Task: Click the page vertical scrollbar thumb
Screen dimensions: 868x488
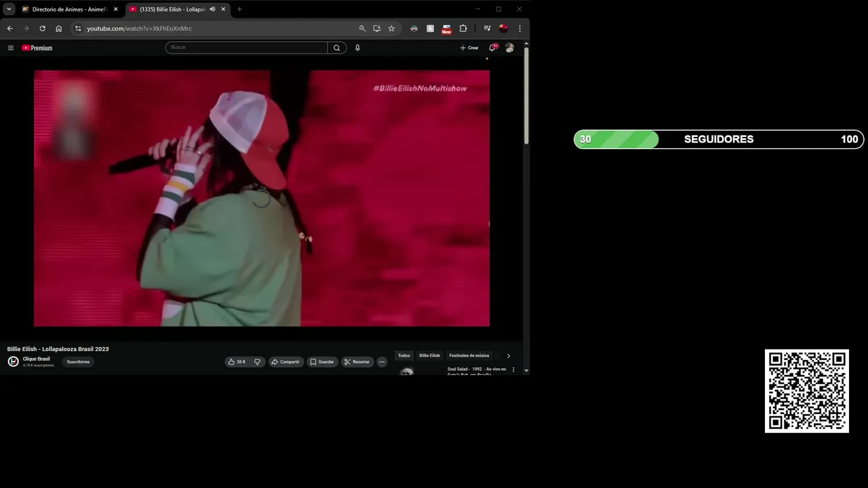Action: pyautogui.click(x=526, y=96)
